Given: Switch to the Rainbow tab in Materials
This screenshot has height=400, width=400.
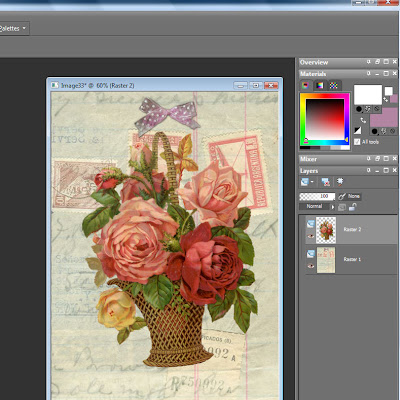Looking at the screenshot, I should pyautogui.click(x=320, y=85).
